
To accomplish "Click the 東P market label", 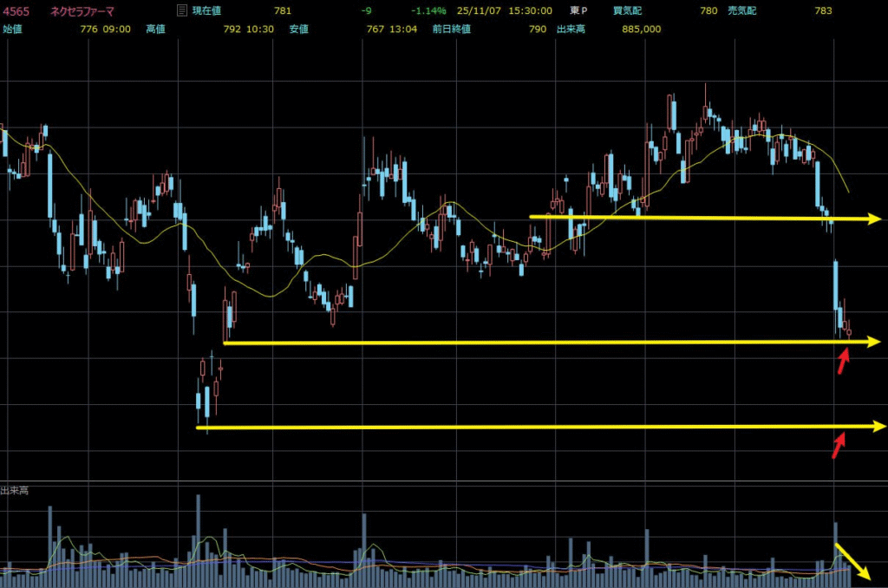I will [578, 11].
